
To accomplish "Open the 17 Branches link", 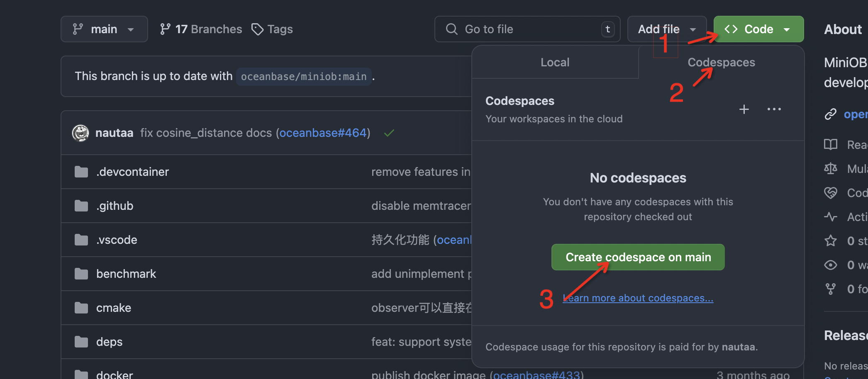I will coord(201,29).
